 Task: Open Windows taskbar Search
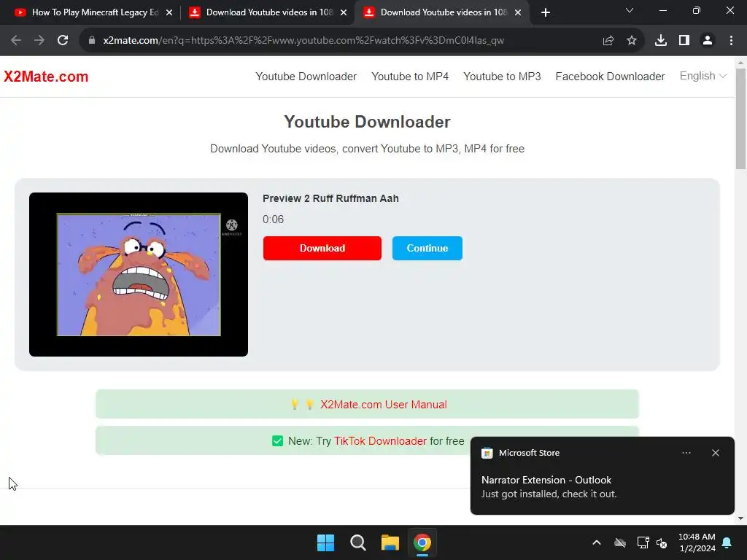point(357,542)
